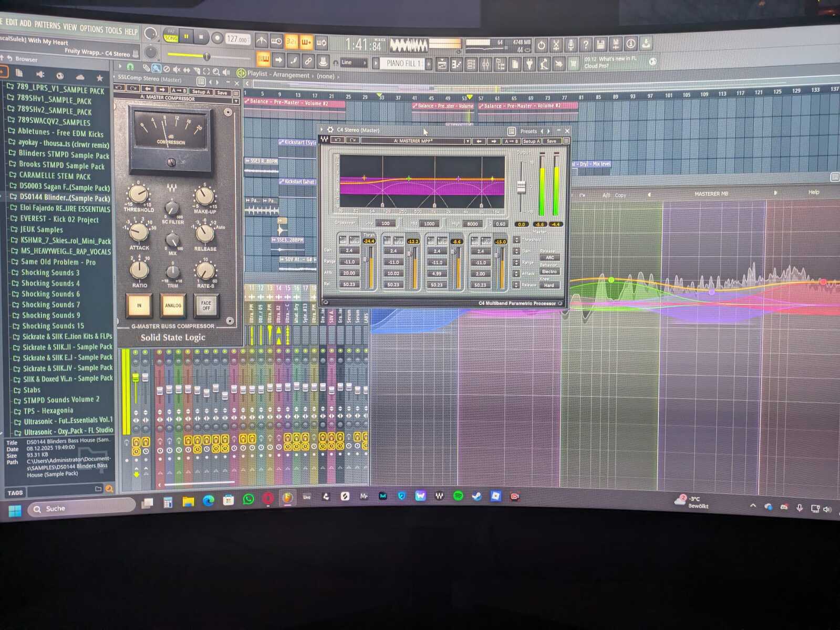
Task: Click Setup A button in C4 plugin
Action: click(531, 141)
